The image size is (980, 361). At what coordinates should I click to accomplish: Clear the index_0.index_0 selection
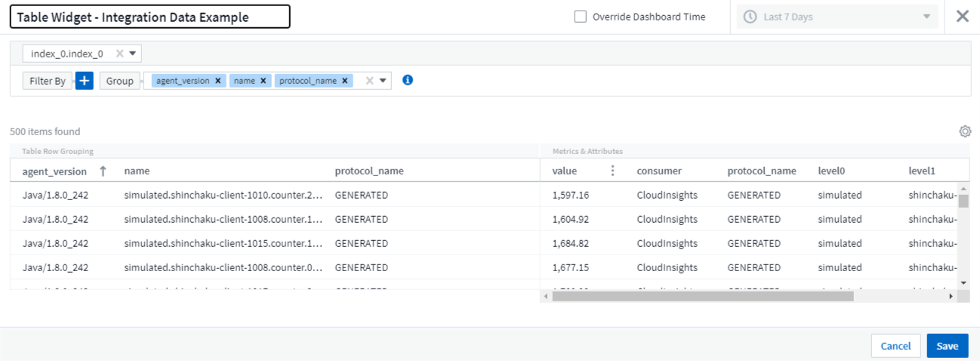click(x=119, y=54)
